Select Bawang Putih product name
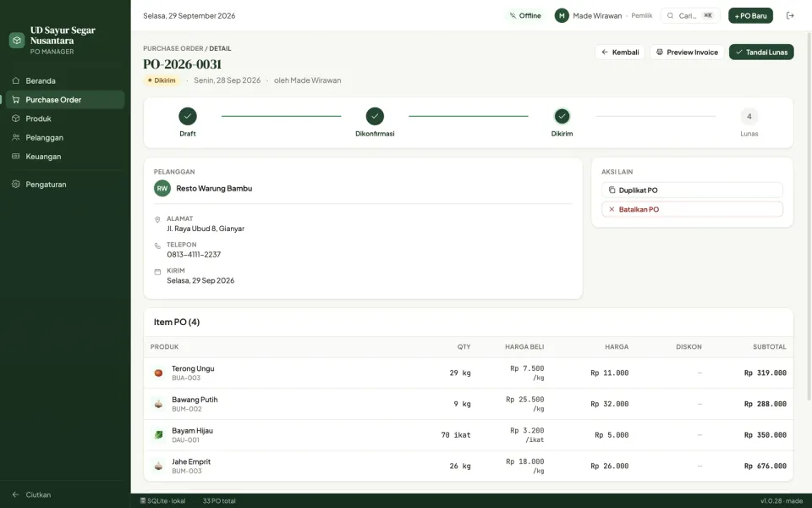 pos(195,400)
